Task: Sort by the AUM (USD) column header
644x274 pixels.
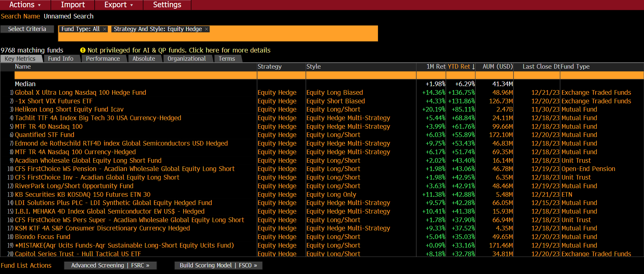Action: (498, 67)
